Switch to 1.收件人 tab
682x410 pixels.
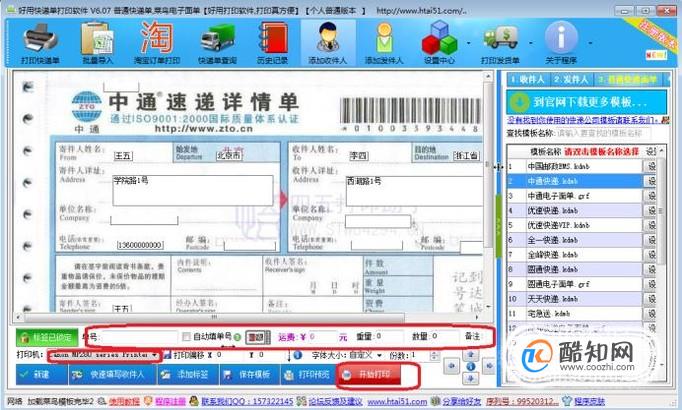[x=527, y=80]
